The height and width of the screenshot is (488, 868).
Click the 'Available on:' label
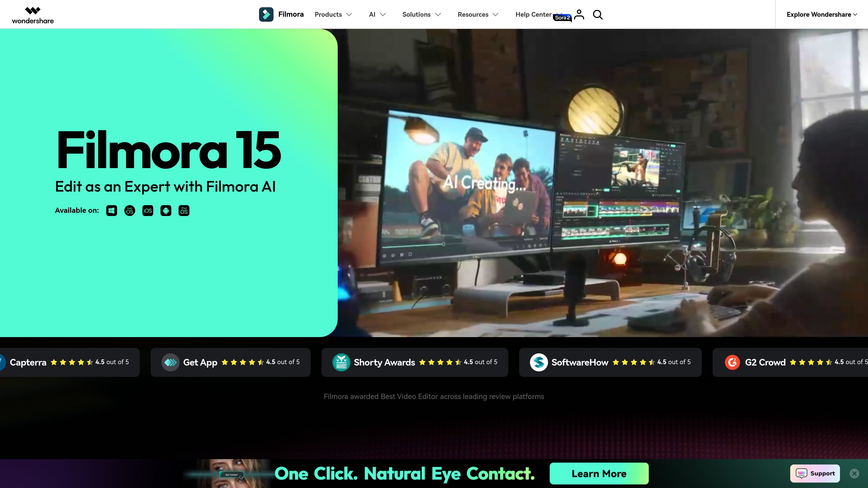click(x=77, y=211)
